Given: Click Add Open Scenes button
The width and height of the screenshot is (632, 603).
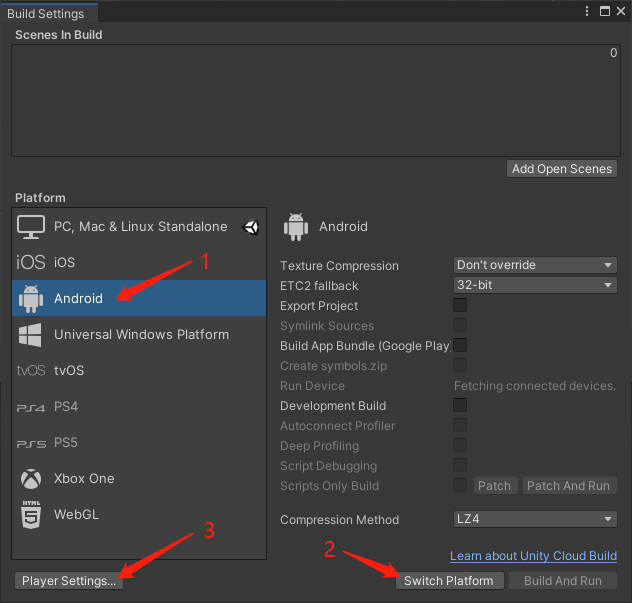Looking at the screenshot, I should (562, 169).
